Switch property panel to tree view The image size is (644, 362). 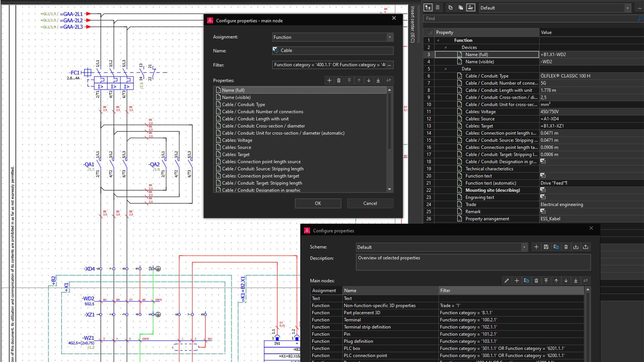coord(428,8)
